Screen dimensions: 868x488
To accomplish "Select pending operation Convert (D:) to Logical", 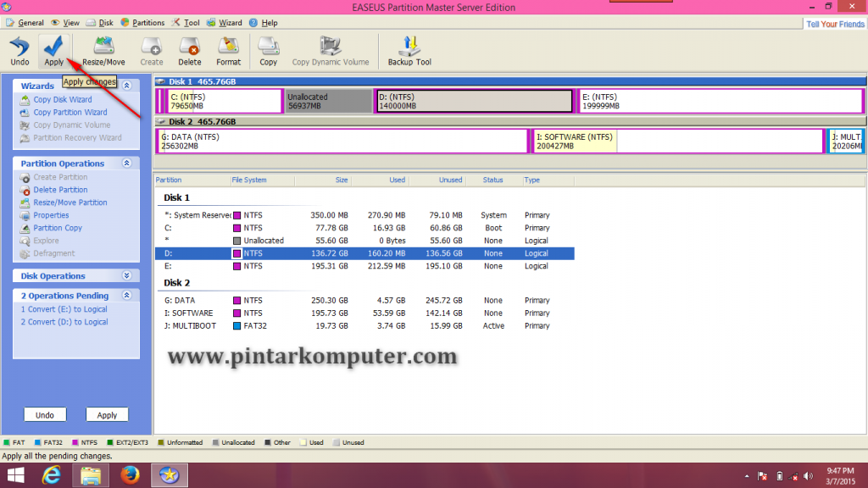I will (64, 322).
